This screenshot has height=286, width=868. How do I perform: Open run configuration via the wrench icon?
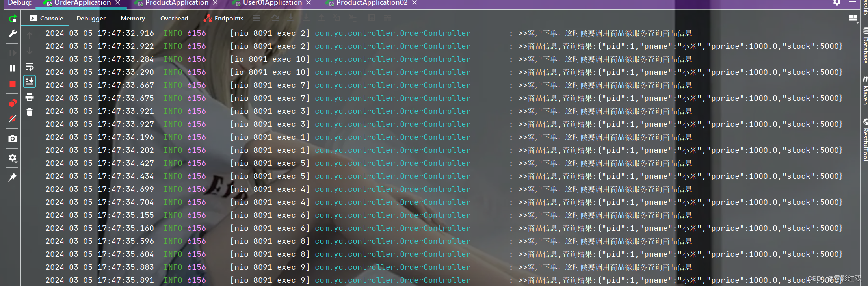pyautogui.click(x=13, y=34)
